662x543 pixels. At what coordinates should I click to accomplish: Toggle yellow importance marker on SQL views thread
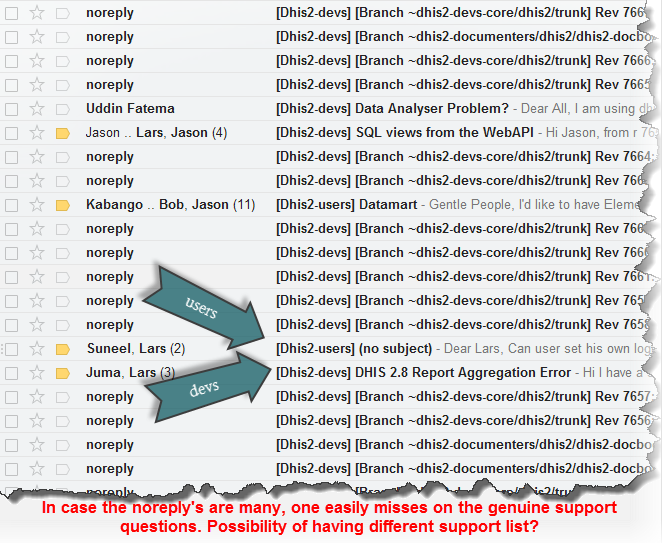[x=62, y=133]
